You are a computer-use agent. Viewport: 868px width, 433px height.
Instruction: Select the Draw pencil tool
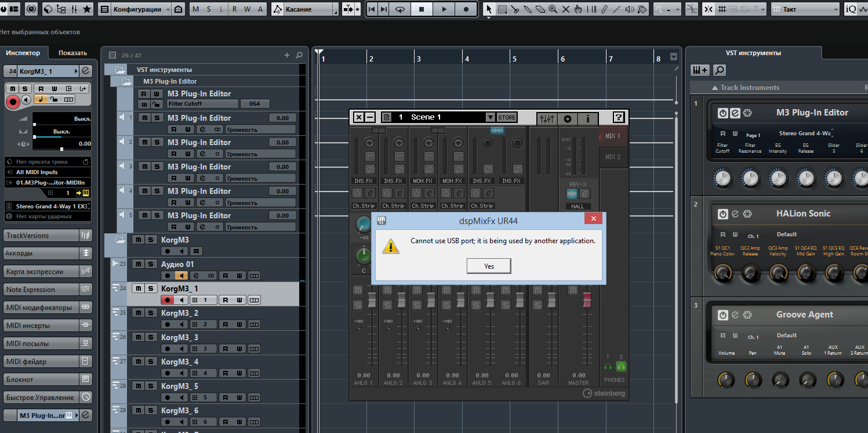pyautogui.click(x=604, y=9)
